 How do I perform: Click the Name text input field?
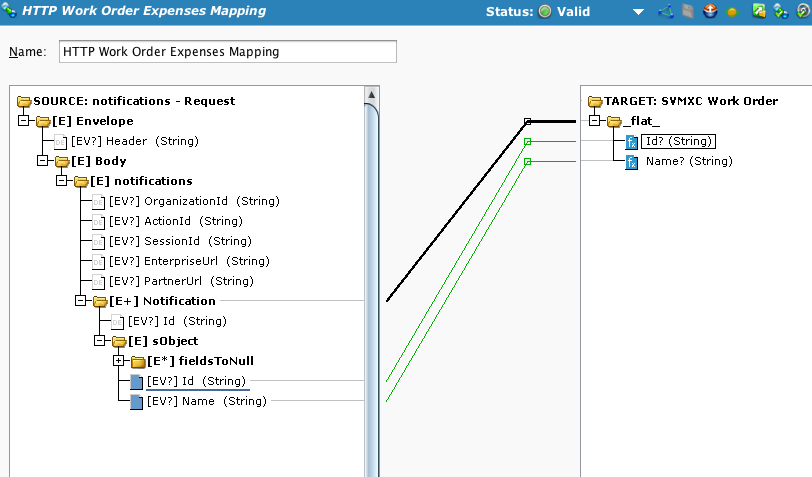pyautogui.click(x=228, y=51)
